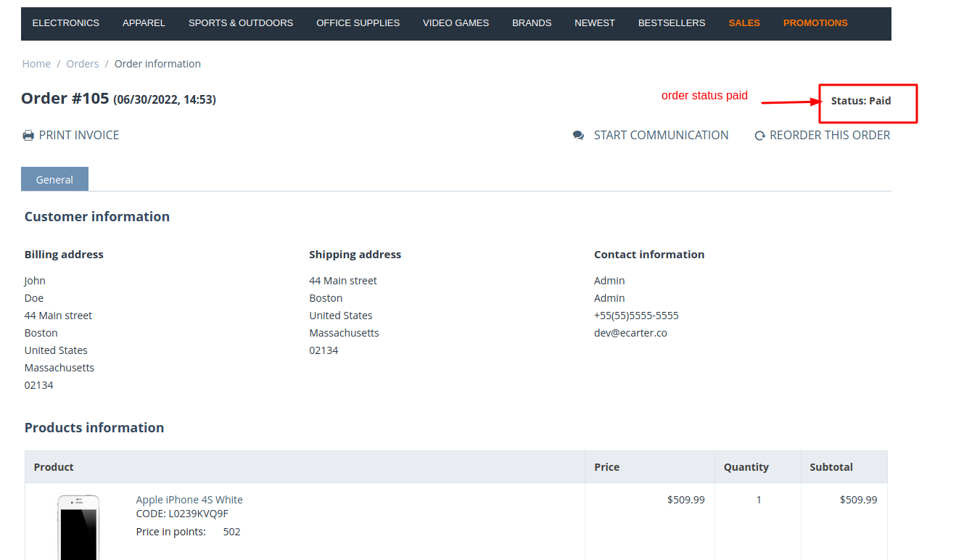
Task: Browse the Video Games category
Action: click(x=456, y=23)
